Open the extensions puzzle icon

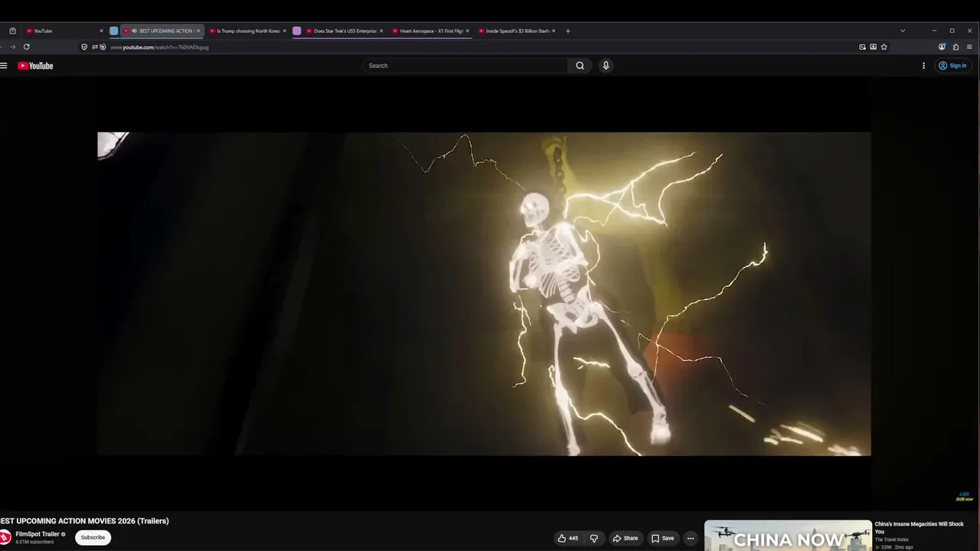coord(955,47)
